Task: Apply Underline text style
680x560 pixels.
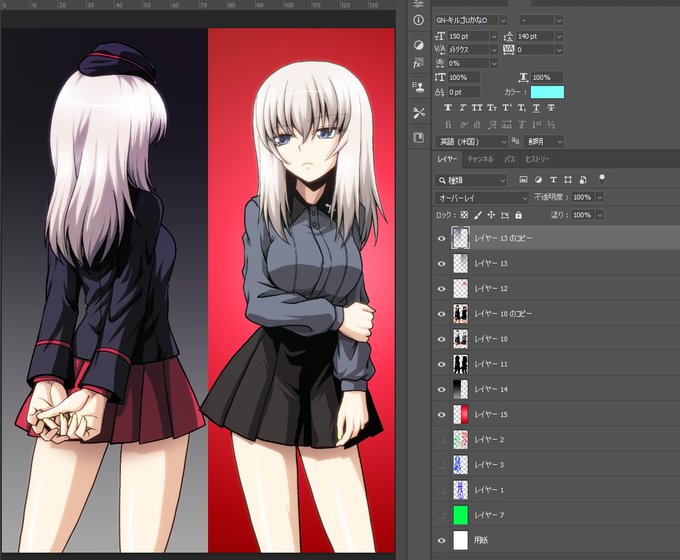Action: [x=536, y=108]
